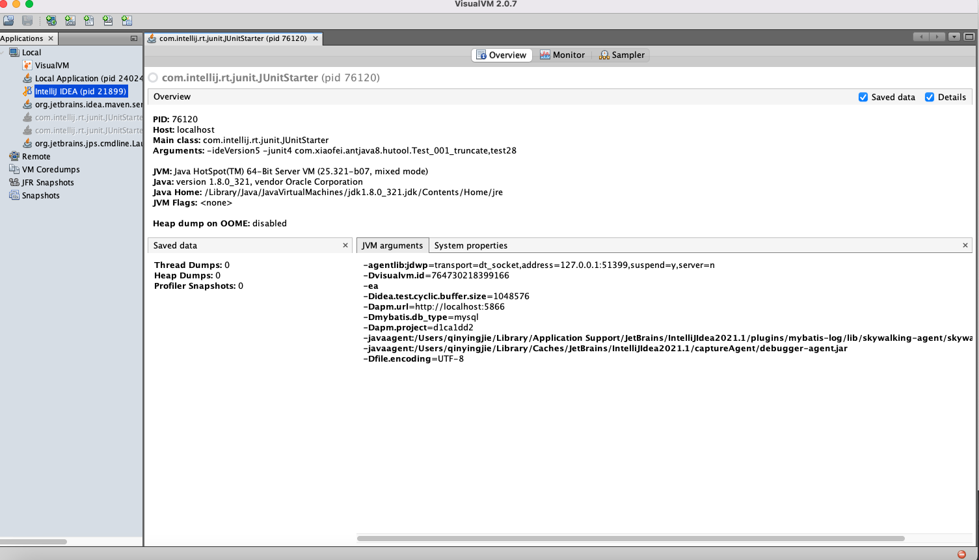Click Add JMX Connection toolbar icon
This screenshot has width=979, height=560.
pos(70,21)
